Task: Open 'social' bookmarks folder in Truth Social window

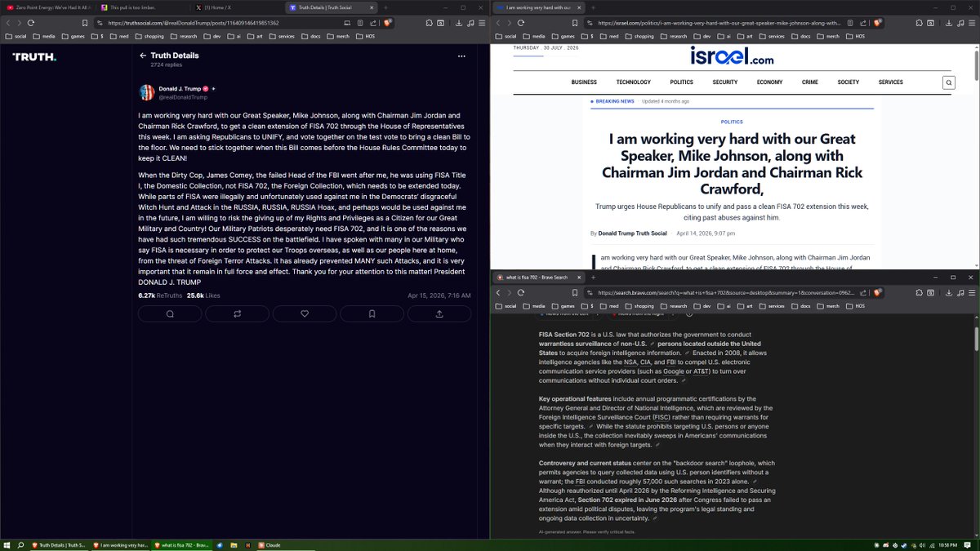Action: point(15,36)
